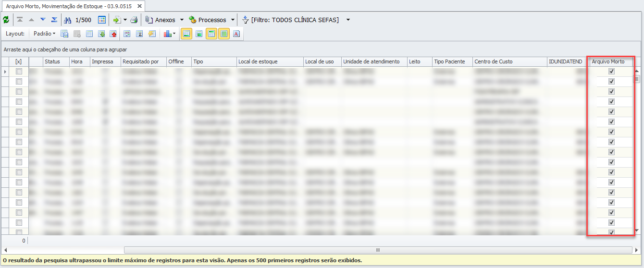Viewport: 644px width, 268px height.
Task: Click the greyed layout icon with circle
Action: (77, 34)
